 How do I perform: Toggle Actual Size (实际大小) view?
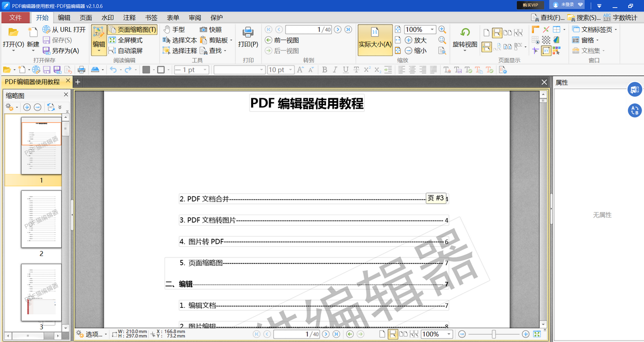click(375, 39)
